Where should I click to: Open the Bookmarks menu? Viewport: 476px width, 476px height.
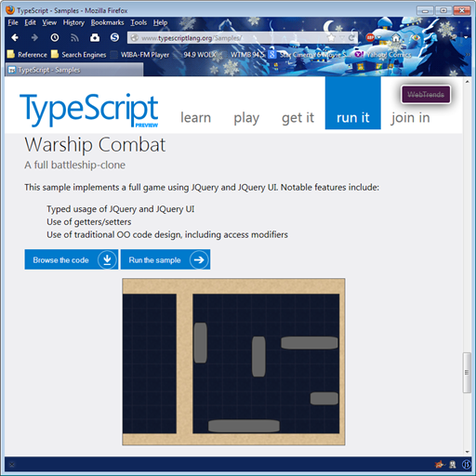pyautogui.click(x=107, y=22)
